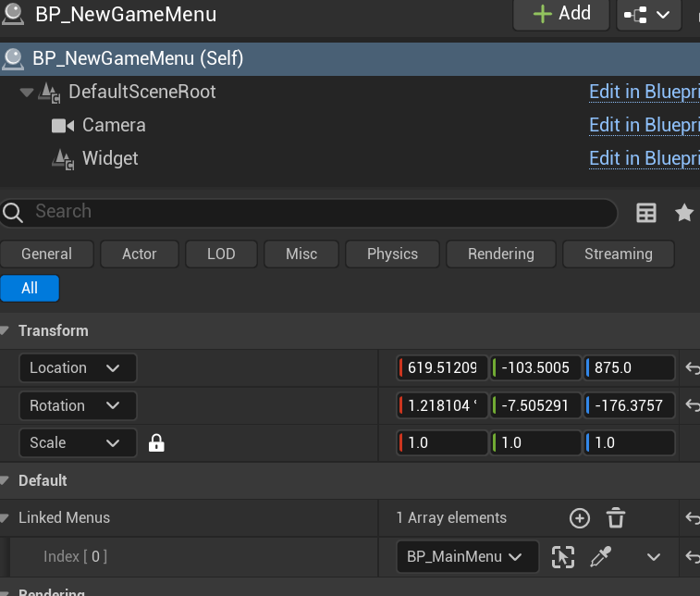Click Location X value 619.51209
The height and width of the screenshot is (596, 700).
[x=442, y=368]
